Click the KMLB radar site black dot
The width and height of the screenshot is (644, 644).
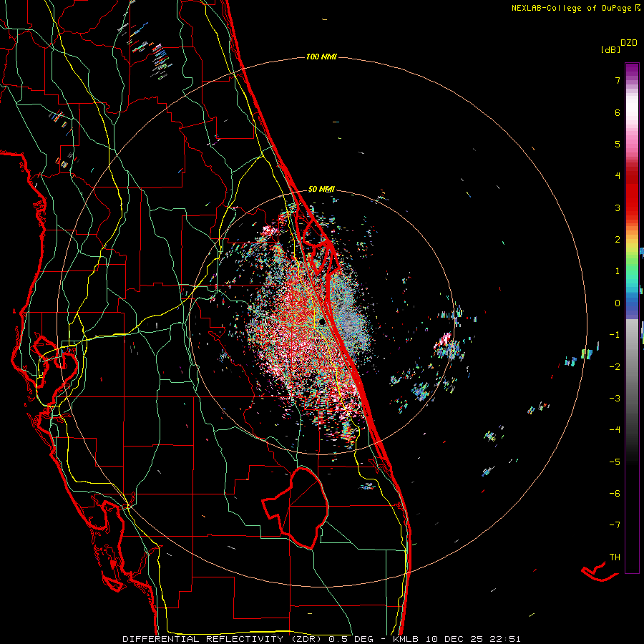321,322
